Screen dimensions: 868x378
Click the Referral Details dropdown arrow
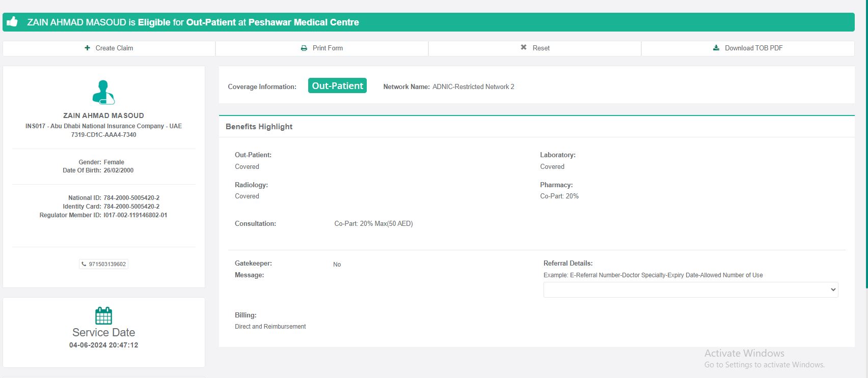833,289
